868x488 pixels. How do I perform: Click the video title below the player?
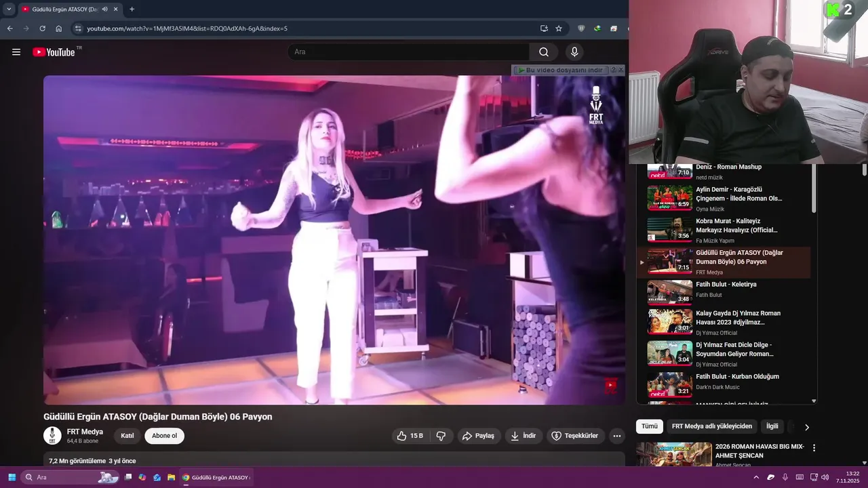[x=158, y=417]
